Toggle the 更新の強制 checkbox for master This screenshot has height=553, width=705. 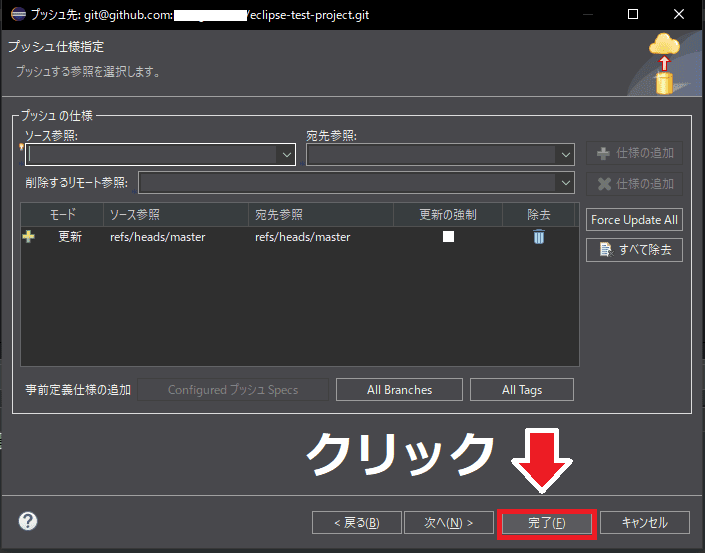click(448, 237)
